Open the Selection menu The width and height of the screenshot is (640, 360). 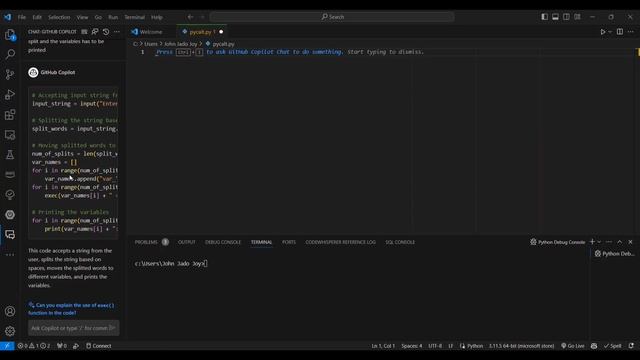(x=59, y=17)
